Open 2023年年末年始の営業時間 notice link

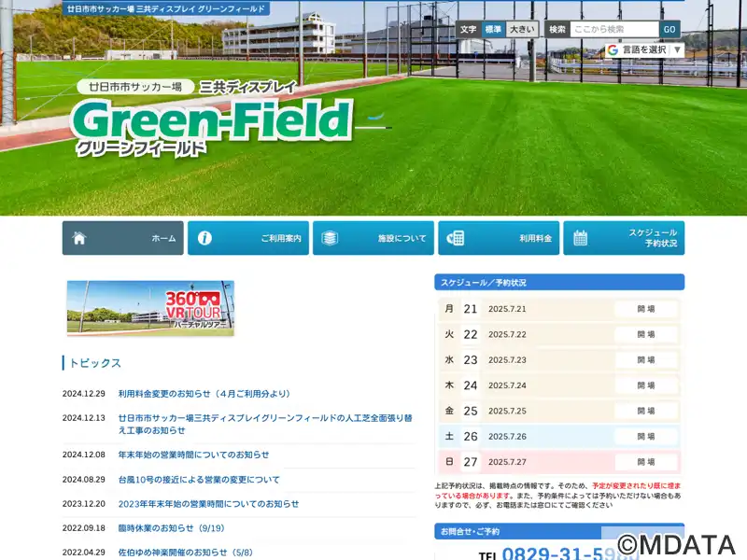(208, 504)
